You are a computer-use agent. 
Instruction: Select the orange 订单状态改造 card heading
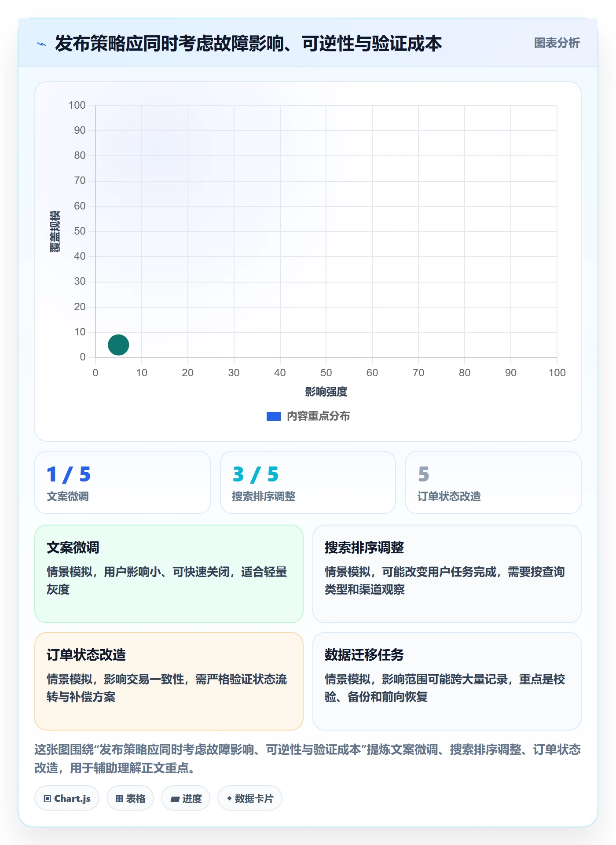(x=86, y=655)
